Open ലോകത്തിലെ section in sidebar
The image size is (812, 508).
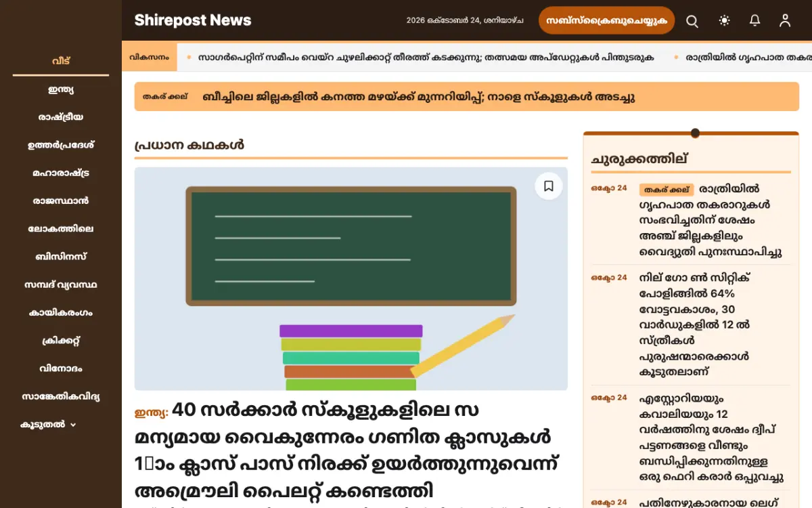point(61,229)
